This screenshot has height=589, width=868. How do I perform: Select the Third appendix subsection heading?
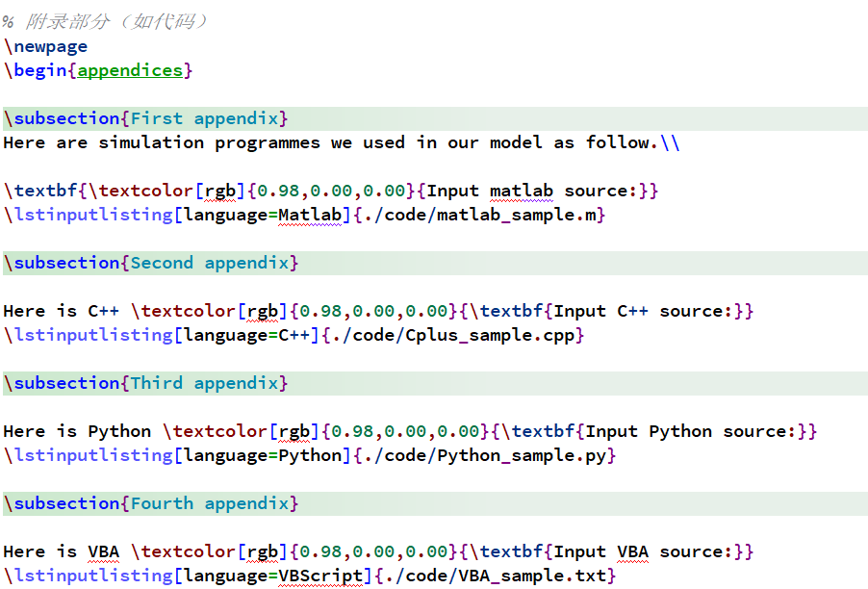click(209, 383)
